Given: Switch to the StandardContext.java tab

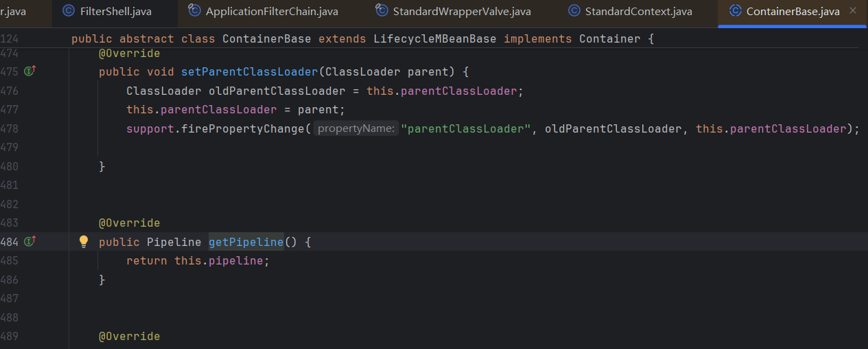Looking at the screenshot, I should 638,12.
